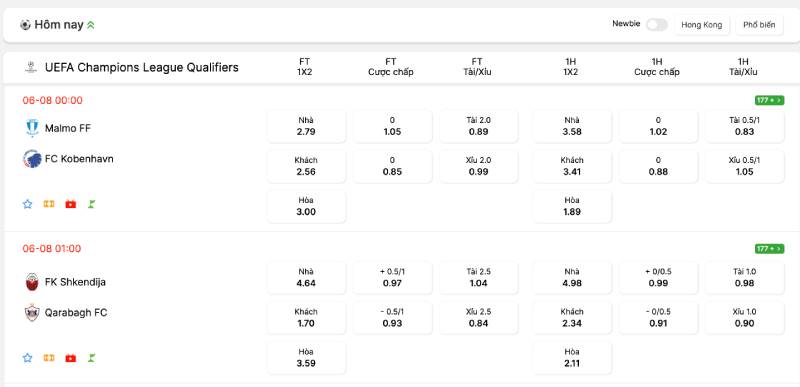The width and height of the screenshot is (800, 387).
Task: Favorite the Malmo FF match with the star
Action: pos(28,204)
